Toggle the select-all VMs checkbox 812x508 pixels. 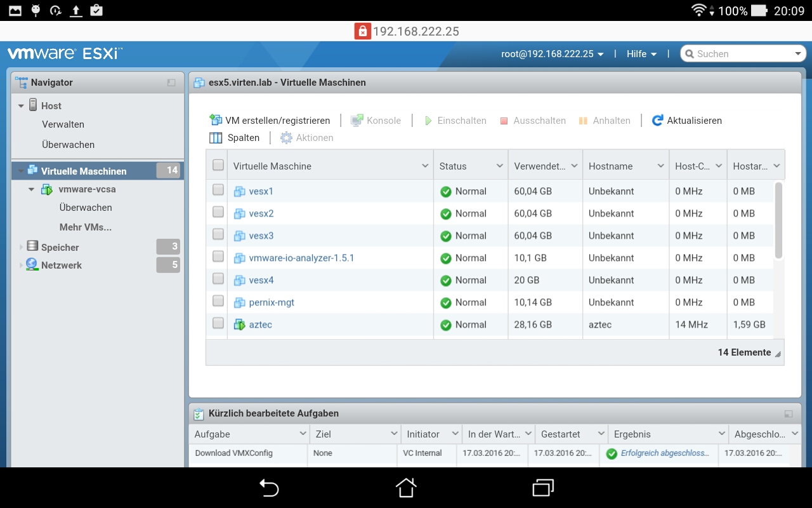coord(218,165)
